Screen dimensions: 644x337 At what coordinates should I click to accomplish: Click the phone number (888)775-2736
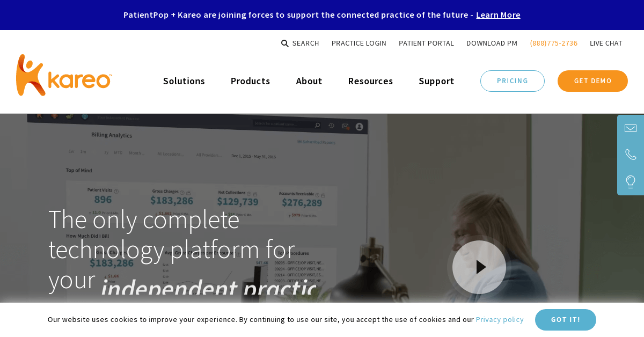click(554, 43)
